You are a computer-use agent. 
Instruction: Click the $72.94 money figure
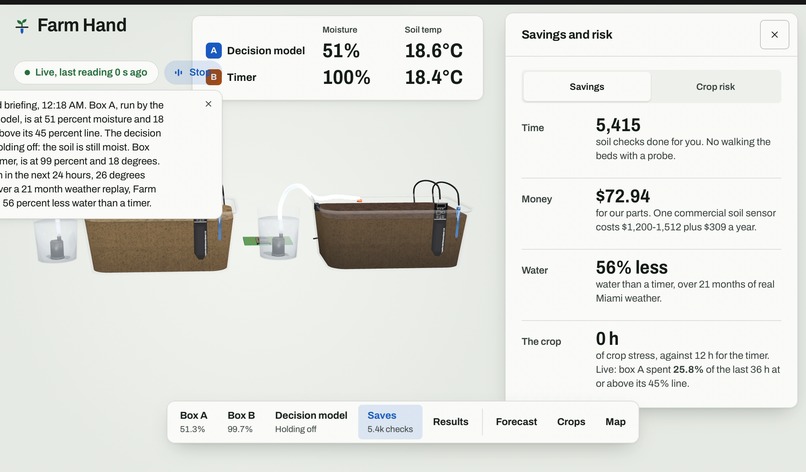coord(622,196)
